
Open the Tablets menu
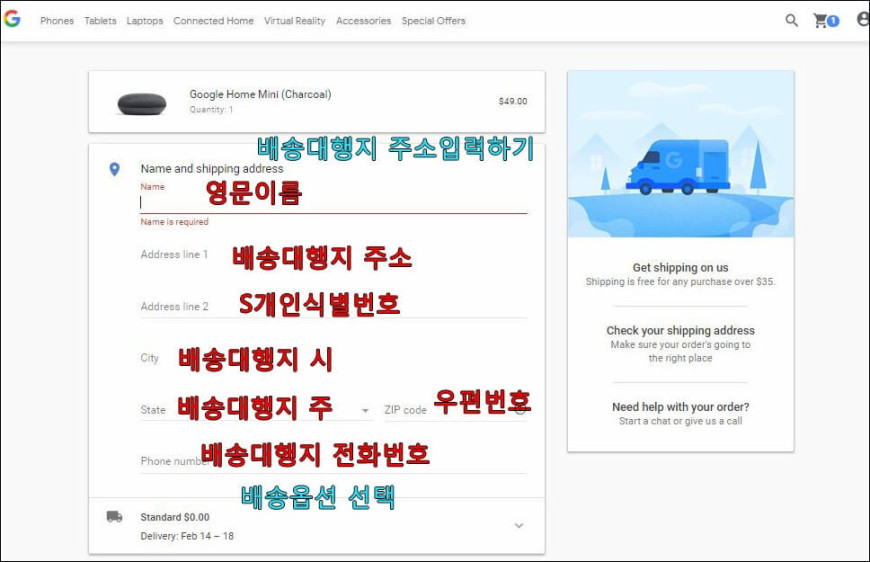pos(100,21)
